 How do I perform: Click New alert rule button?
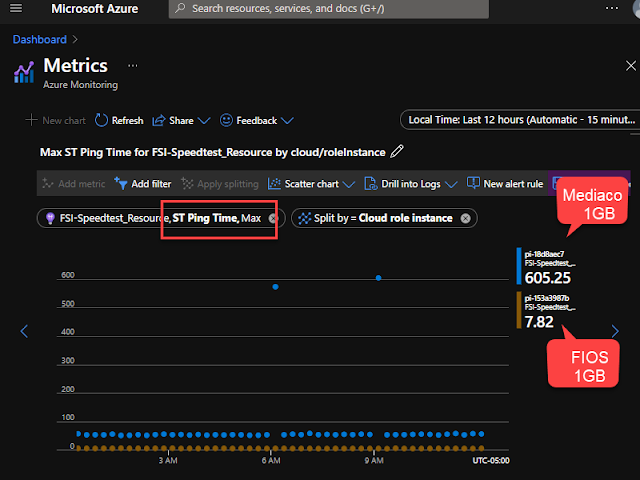(505, 184)
